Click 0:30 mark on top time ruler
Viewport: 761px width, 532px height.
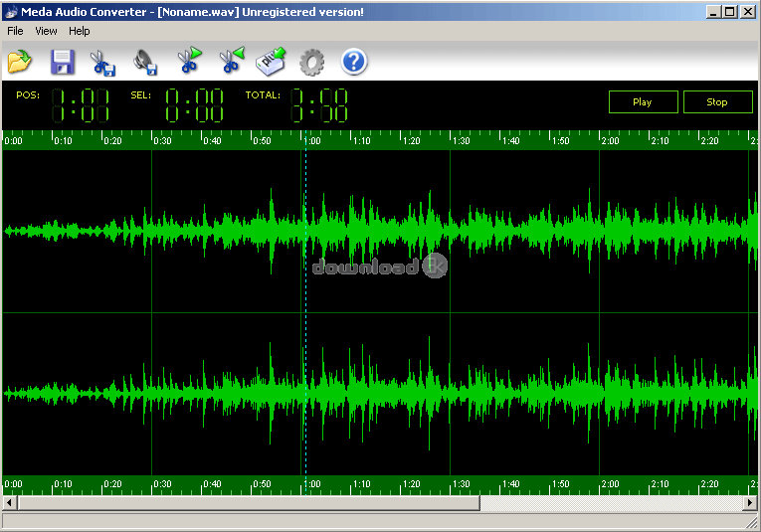(x=162, y=140)
